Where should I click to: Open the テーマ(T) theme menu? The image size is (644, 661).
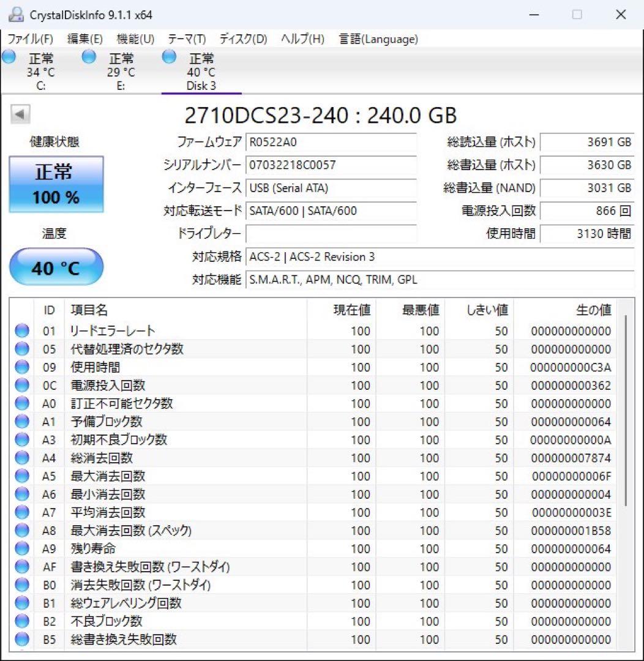pos(185,39)
